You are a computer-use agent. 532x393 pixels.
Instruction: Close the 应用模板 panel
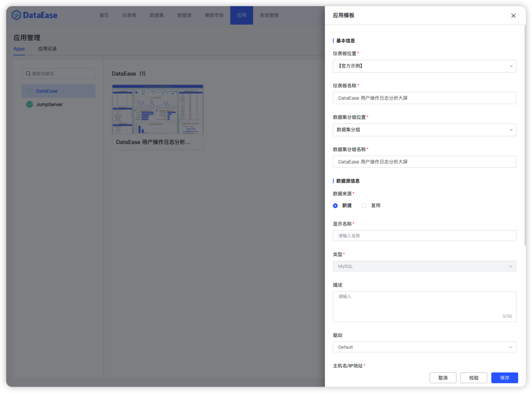513,16
